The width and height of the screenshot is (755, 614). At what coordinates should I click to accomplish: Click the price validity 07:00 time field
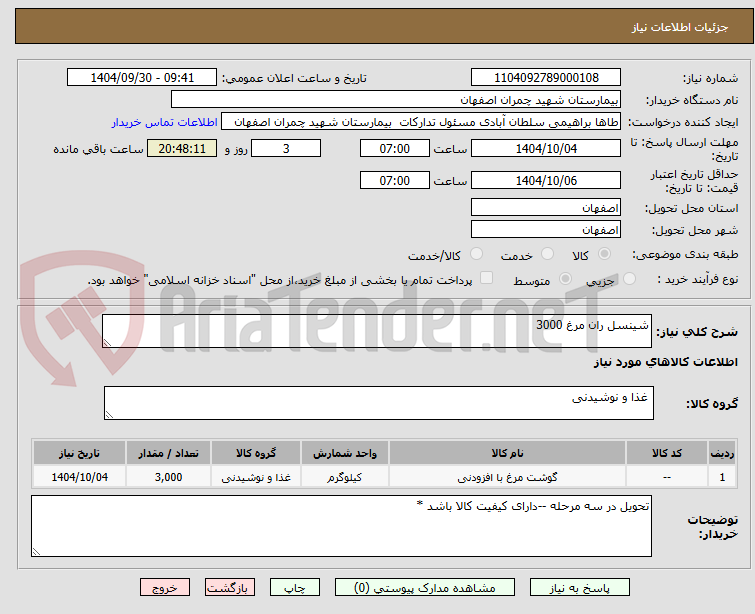pyautogui.click(x=395, y=181)
